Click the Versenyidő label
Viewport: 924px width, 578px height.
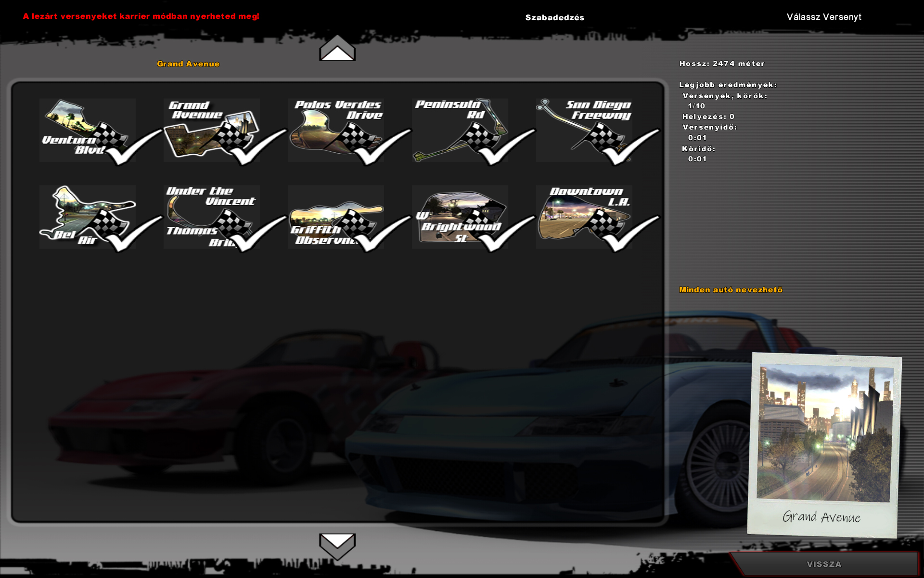pos(710,127)
